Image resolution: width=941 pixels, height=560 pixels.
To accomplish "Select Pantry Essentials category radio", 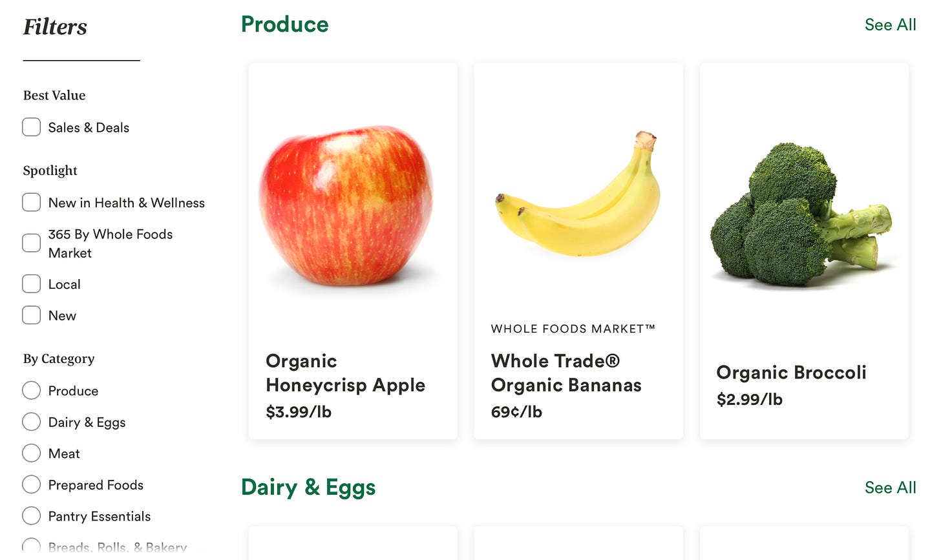I will pos(31,515).
